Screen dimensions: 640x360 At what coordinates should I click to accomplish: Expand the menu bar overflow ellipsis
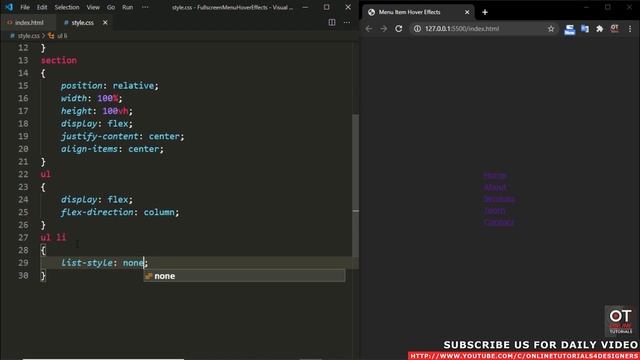click(x=145, y=7)
